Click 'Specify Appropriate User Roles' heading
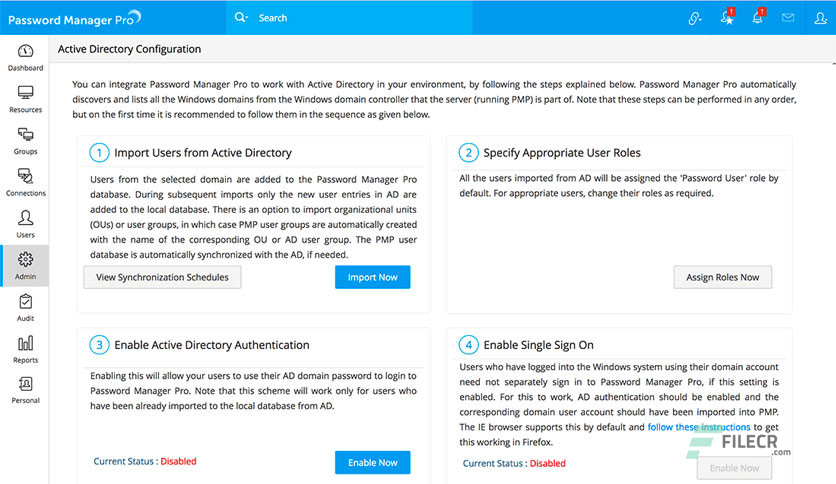 [562, 153]
